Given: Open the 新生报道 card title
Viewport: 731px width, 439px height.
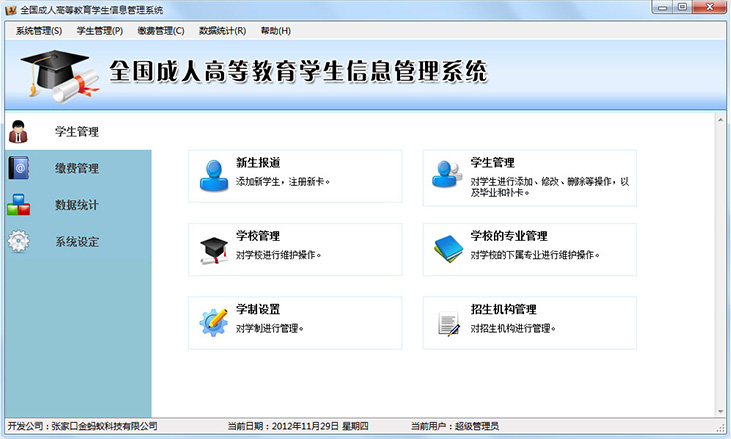Looking at the screenshot, I should click(x=258, y=163).
